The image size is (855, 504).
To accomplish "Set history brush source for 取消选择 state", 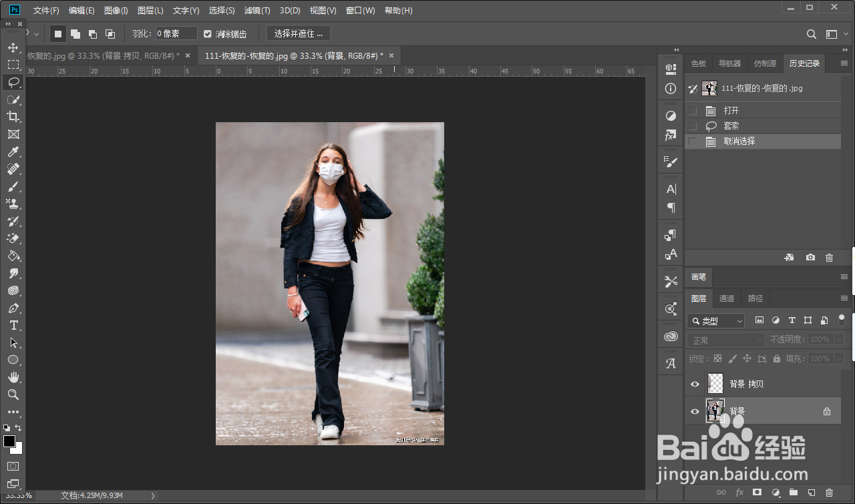I will pos(693,142).
